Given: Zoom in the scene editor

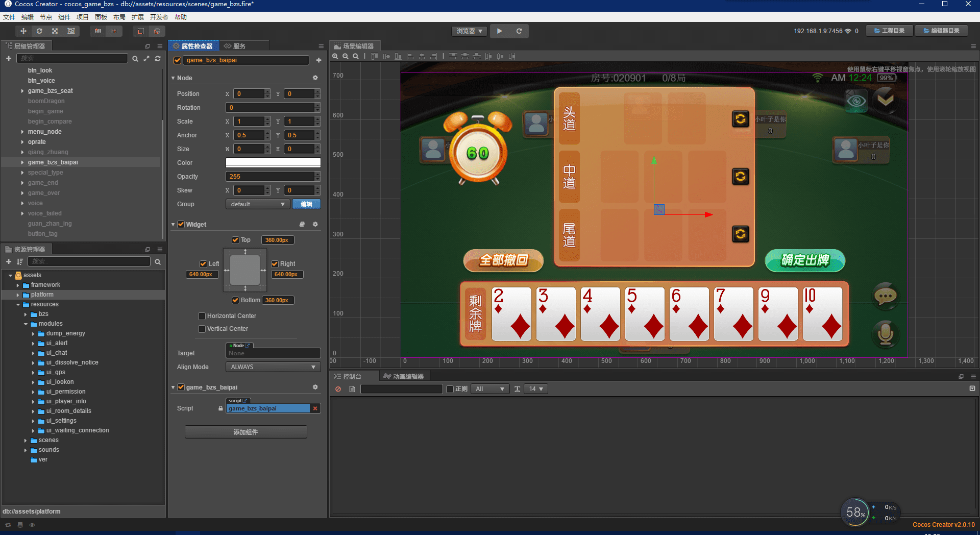Looking at the screenshot, I should 335,56.
